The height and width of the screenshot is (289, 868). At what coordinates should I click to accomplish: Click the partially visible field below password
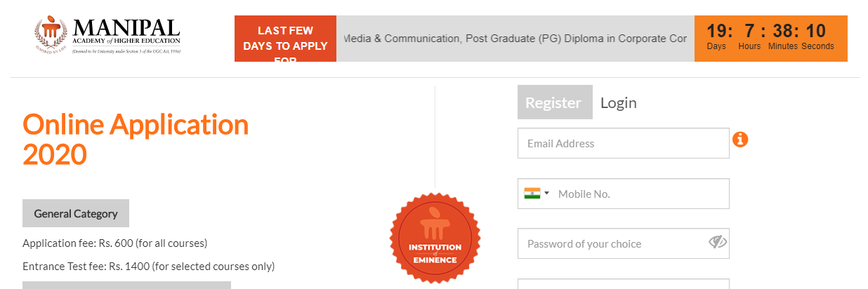tap(623, 284)
